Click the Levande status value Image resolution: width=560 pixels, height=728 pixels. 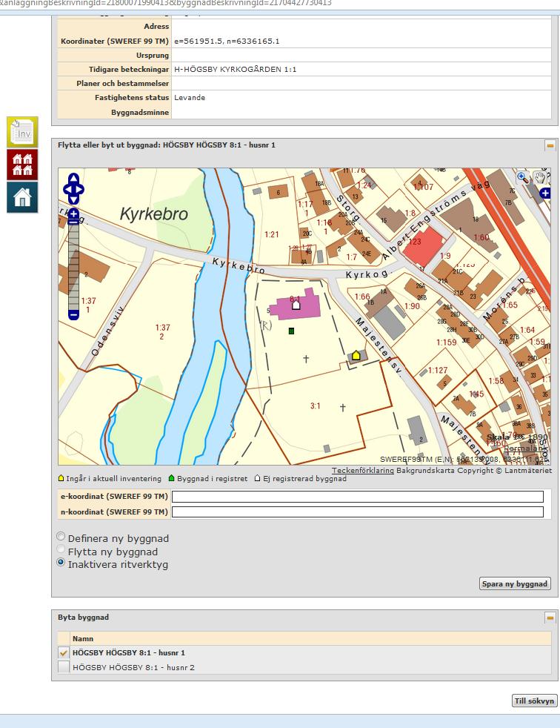coord(190,98)
